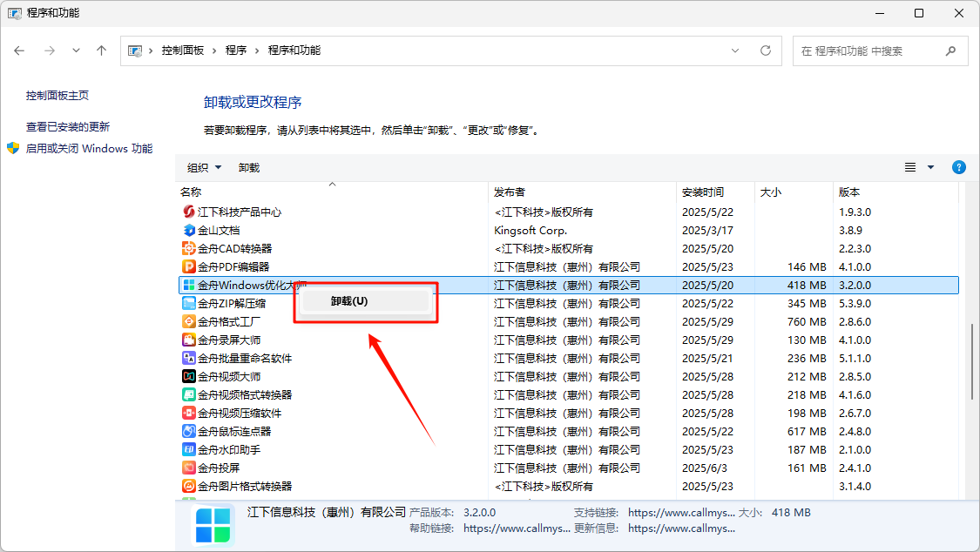This screenshot has height=552, width=980.
Task: Click the 金舟PDF编辑器 program icon
Action: click(189, 266)
